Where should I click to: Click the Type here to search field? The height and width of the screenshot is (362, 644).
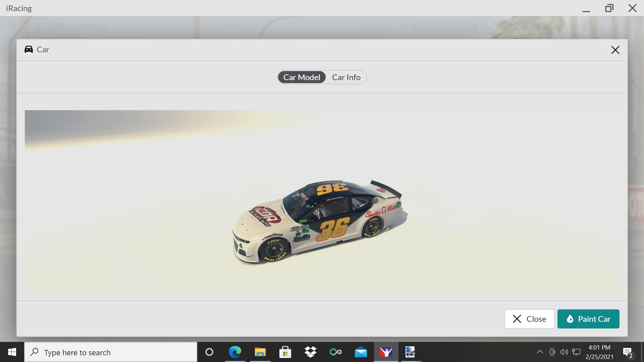click(x=111, y=352)
